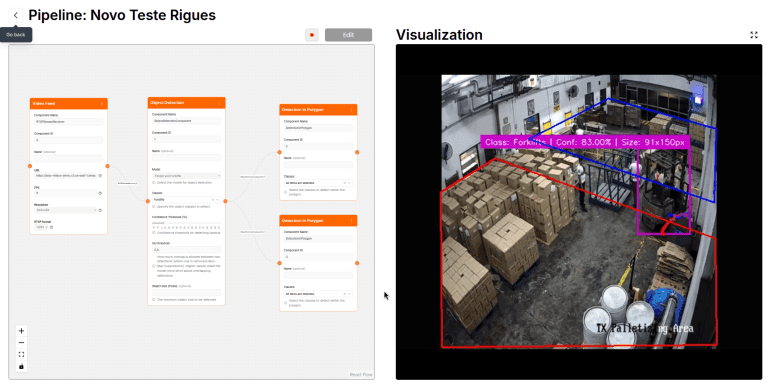Click the Video Feed node input handle
Screen dimensions: 768x389
[x=30, y=166]
